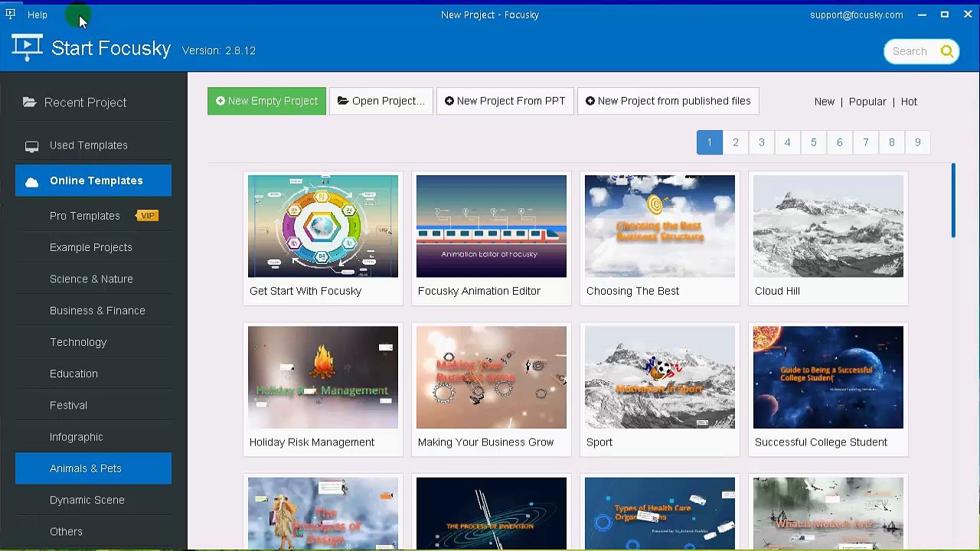Open Types of Health Care Organizations template
Image resolution: width=980 pixels, height=551 pixels.
click(660, 513)
